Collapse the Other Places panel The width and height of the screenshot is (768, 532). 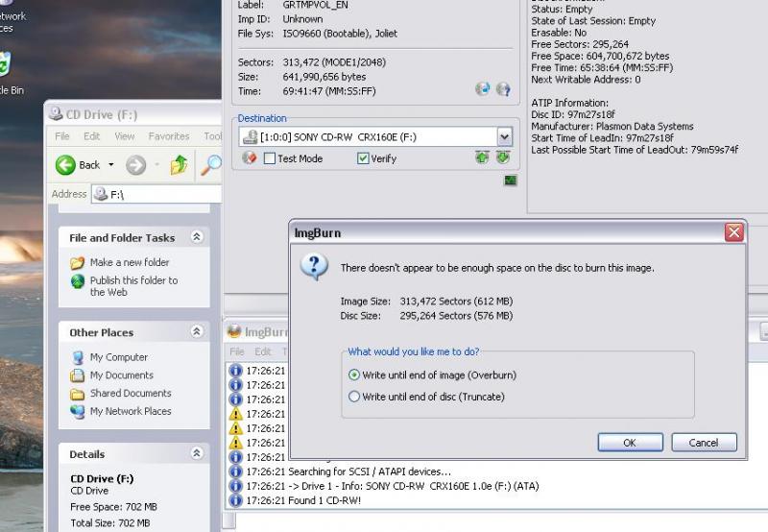[x=197, y=332]
